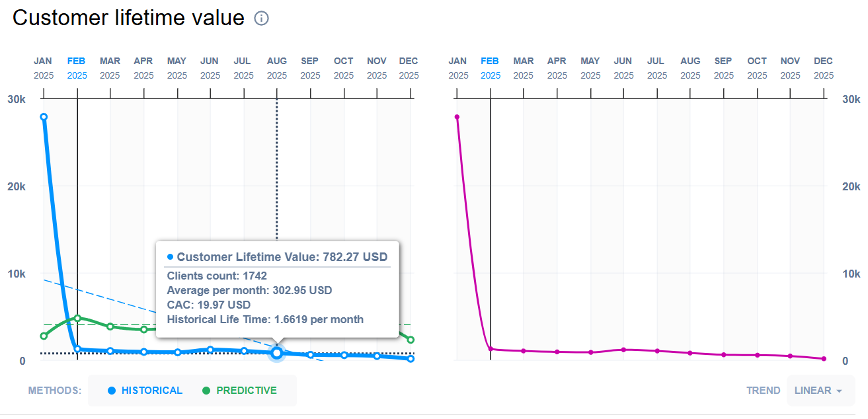Click the December green predictive data point
This screenshot has width=868, height=419.
[411, 340]
